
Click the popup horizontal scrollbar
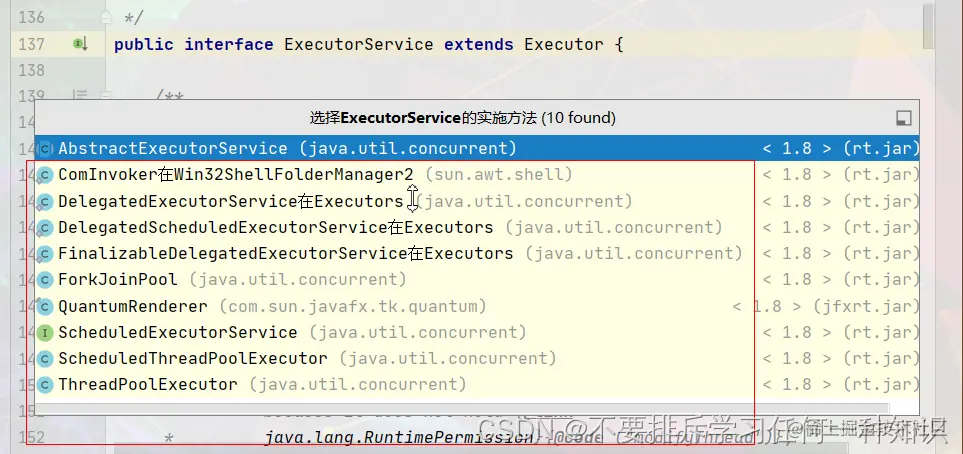pyautogui.click(x=462, y=409)
